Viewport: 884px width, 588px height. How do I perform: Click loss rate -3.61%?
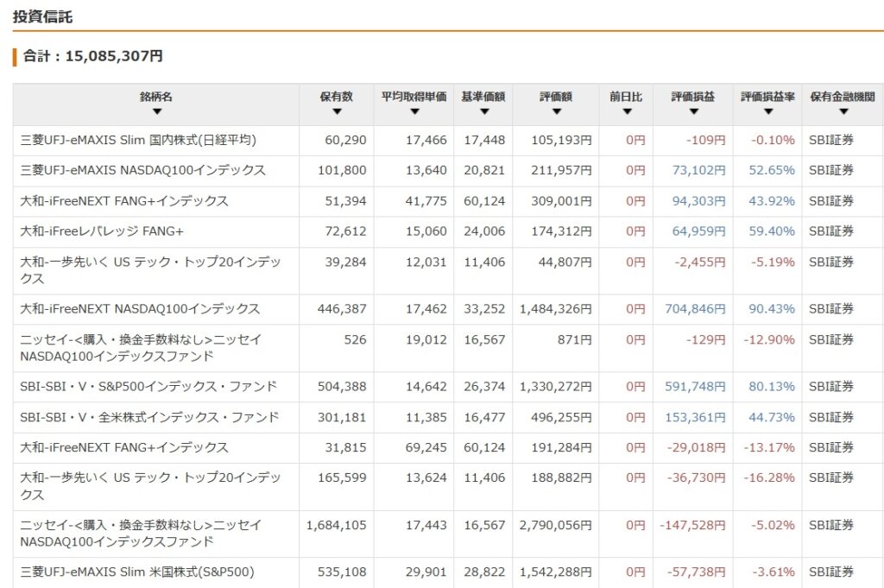(x=773, y=572)
